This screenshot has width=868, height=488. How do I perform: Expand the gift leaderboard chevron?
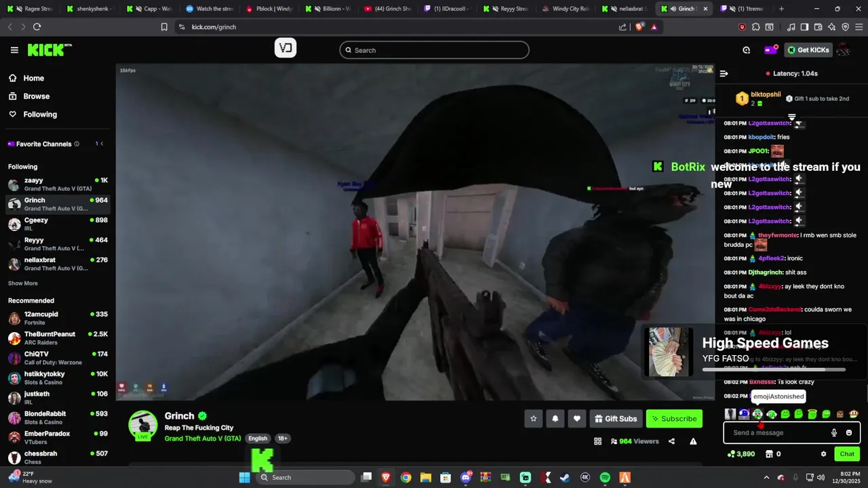coord(791,117)
